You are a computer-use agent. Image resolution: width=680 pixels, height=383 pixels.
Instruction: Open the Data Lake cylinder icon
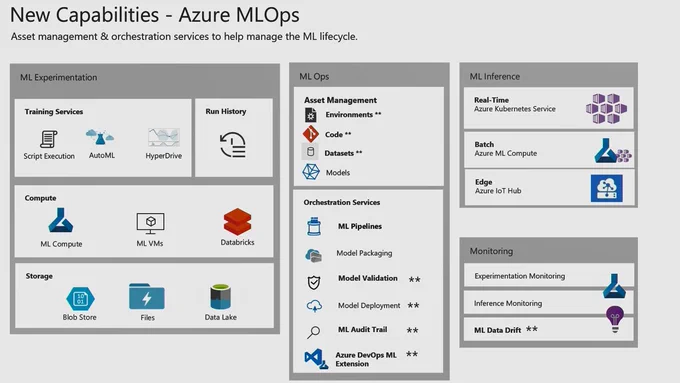coord(220,297)
